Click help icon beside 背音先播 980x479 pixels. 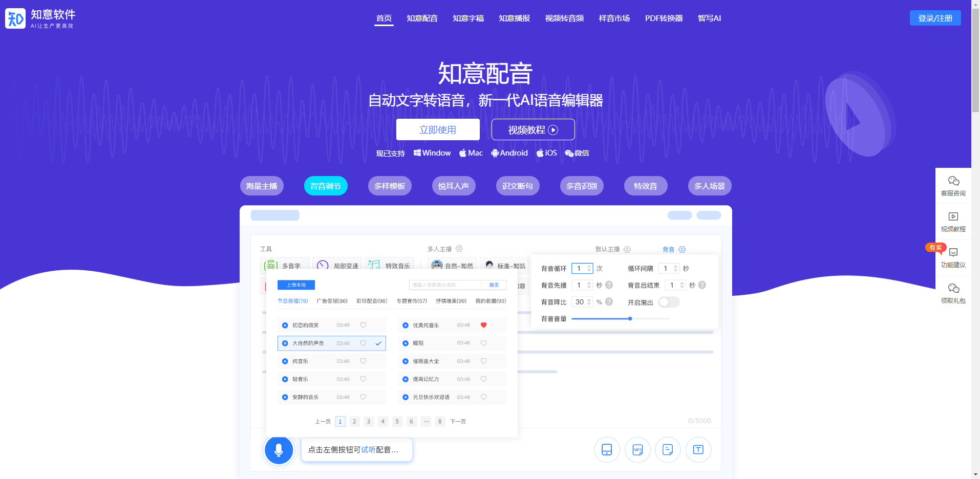[609, 285]
